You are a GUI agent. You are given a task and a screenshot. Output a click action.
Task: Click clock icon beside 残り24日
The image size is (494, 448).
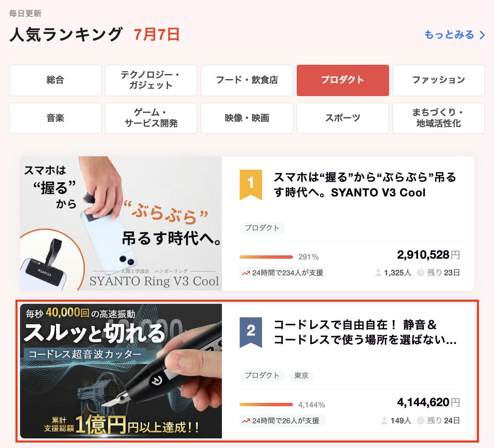click(x=420, y=420)
